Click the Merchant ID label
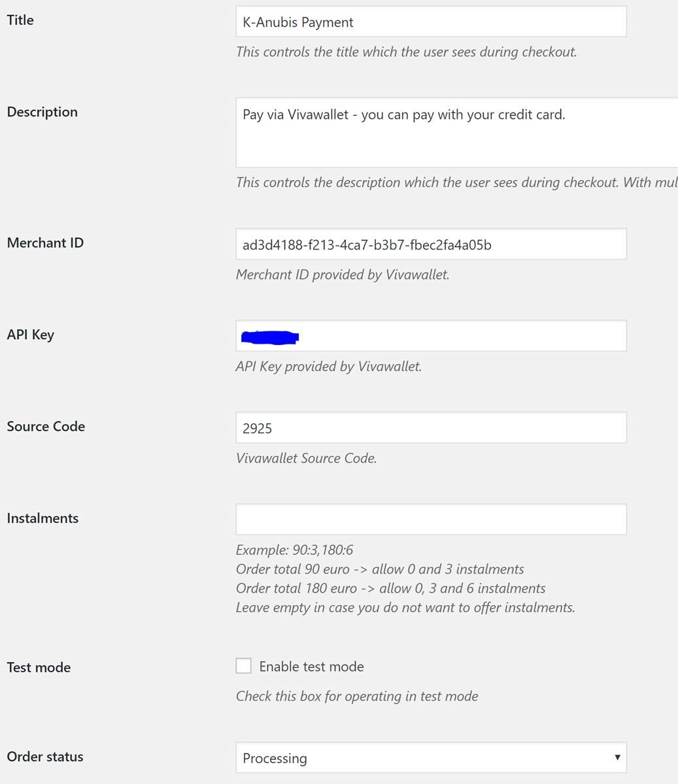The image size is (678, 784). [45, 242]
